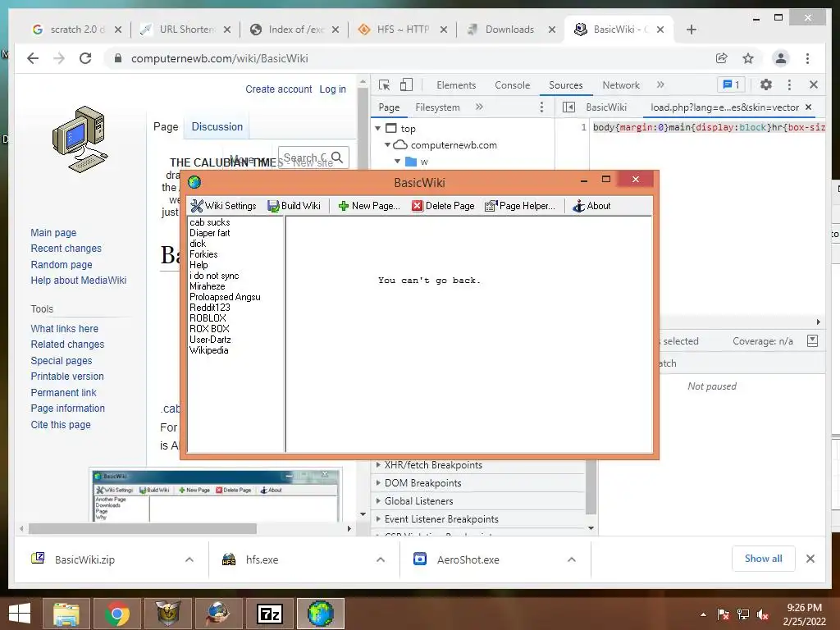
Task: Switch to Network panel in DevTools
Action: [621, 85]
